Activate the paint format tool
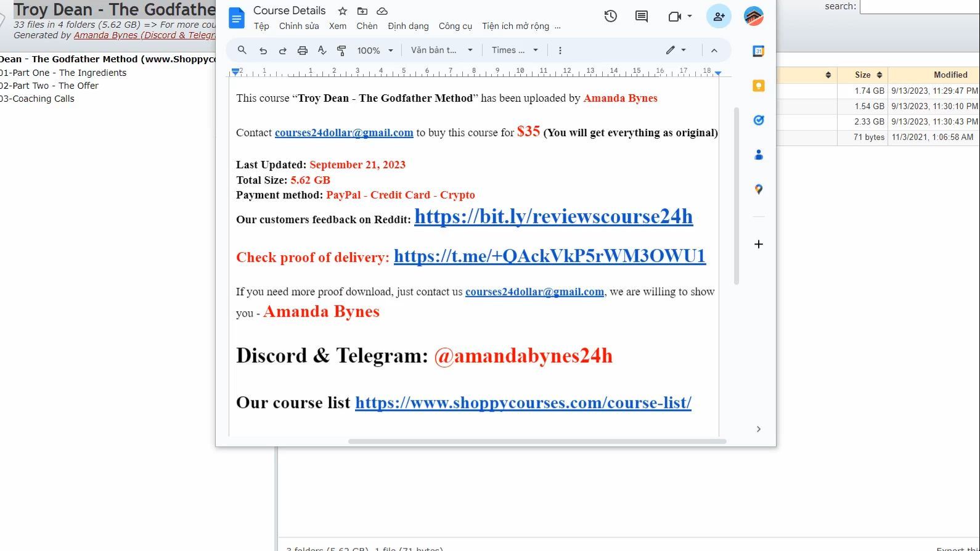 (x=341, y=51)
